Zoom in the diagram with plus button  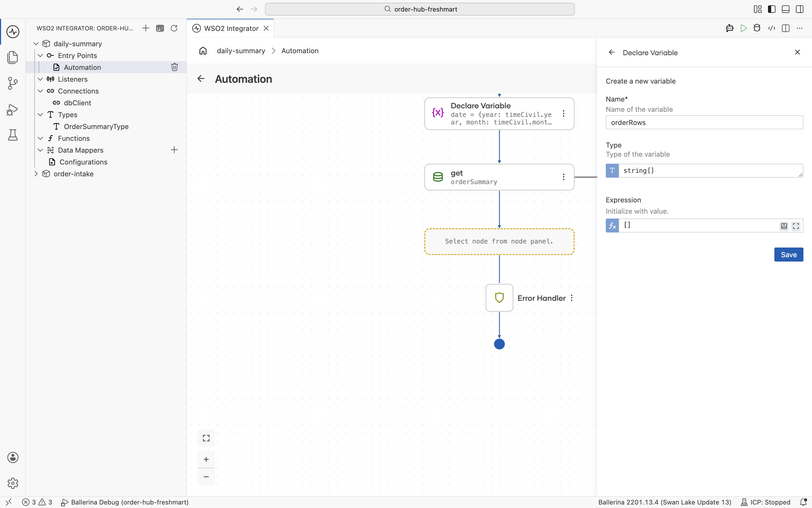point(206,459)
